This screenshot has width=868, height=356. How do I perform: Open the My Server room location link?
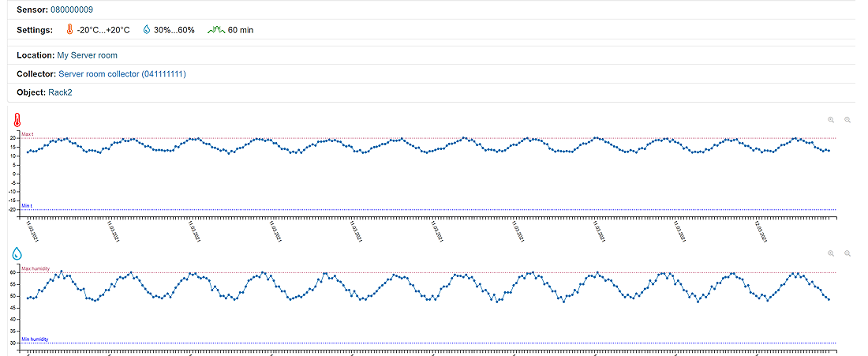tap(87, 55)
